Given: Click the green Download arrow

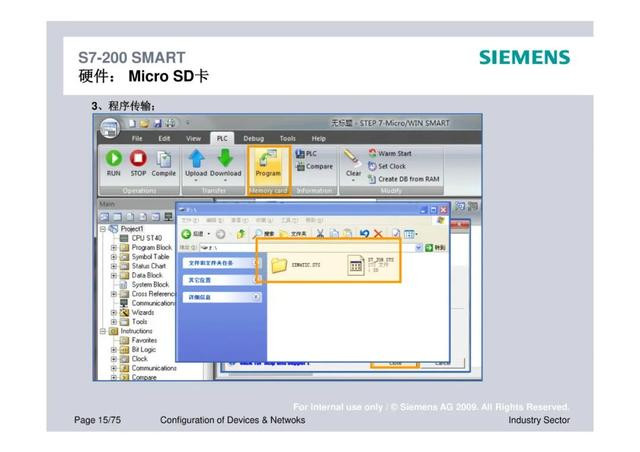Looking at the screenshot, I should coord(225,158).
